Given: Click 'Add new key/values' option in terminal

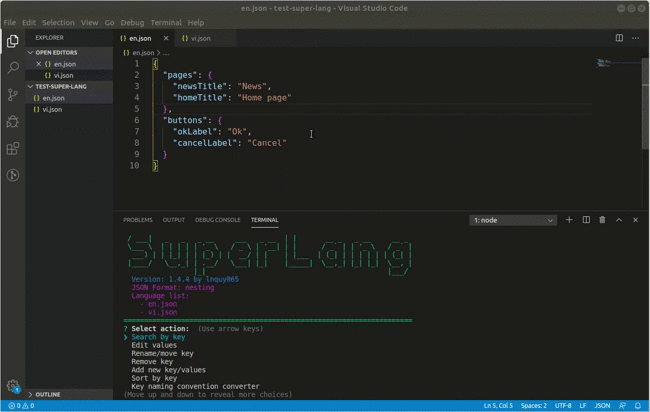Looking at the screenshot, I should click(x=168, y=370).
